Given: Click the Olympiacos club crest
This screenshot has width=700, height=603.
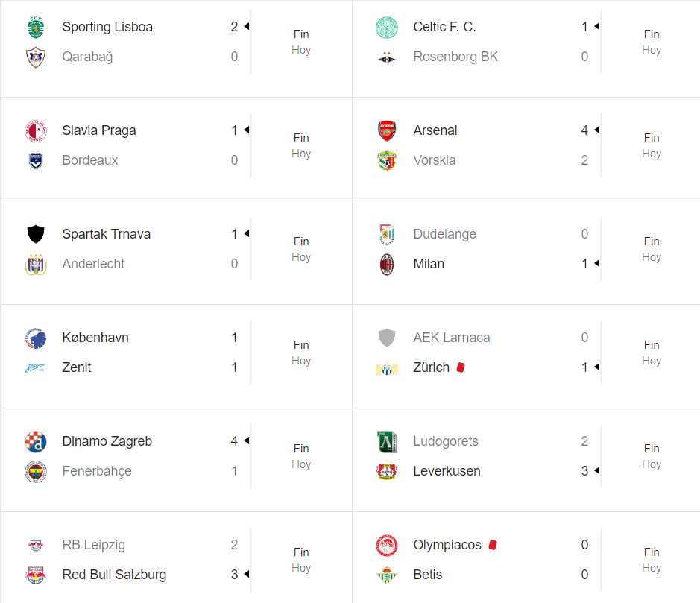Looking at the screenshot, I should pos(387,545).
